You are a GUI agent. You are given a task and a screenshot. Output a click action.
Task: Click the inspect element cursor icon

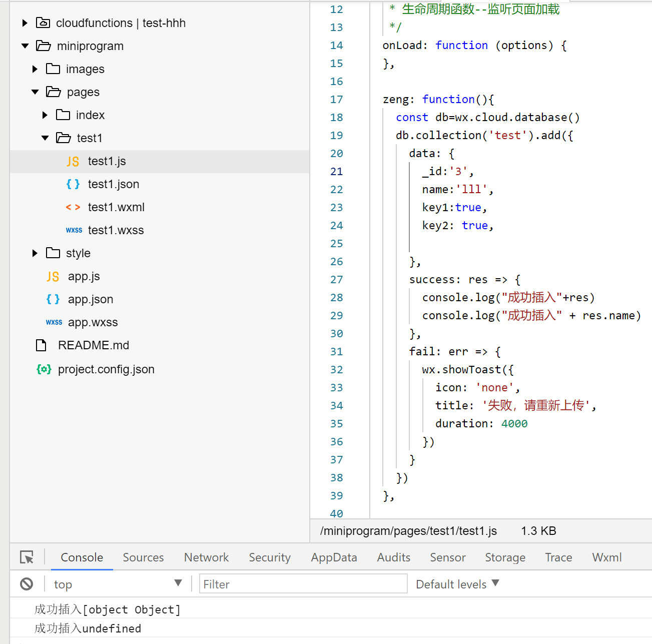pyautogui.click(x=27, y=557)
